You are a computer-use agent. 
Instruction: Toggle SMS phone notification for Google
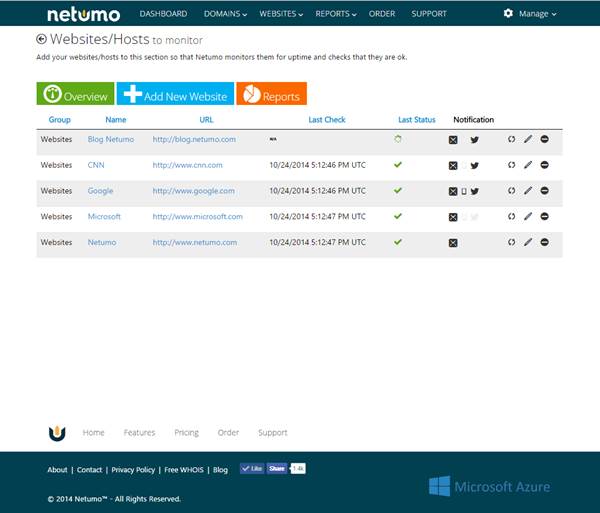click(x=464, y=191)
